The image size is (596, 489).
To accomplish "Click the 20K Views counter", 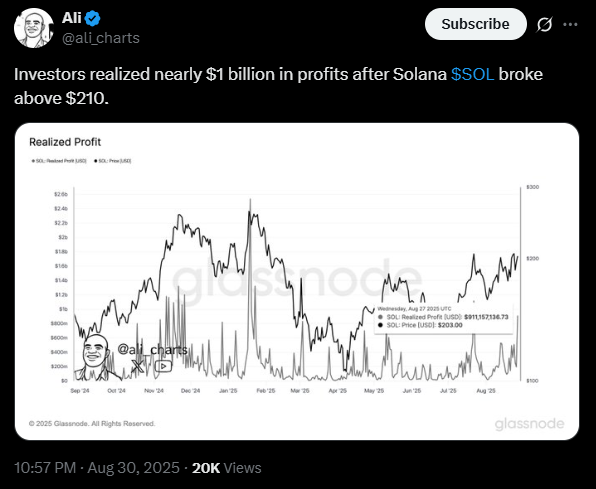I will (227, 468).
